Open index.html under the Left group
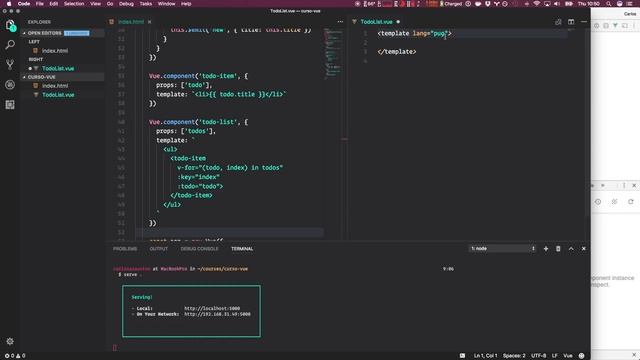Image resolution: width=640 pixels, height=360 pixels. click(x=55, y=51)
